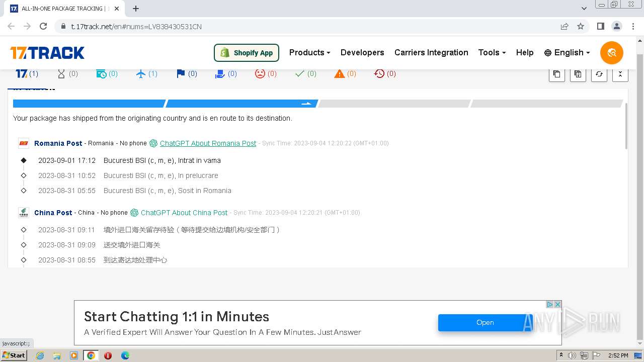The width and height of the screenshot is (644, 362).
Task: Share this page icon in address bar
Action: (565, 27)
